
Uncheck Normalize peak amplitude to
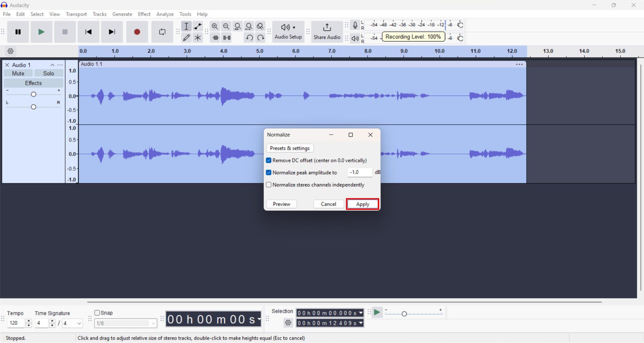[x=269, y=173]
